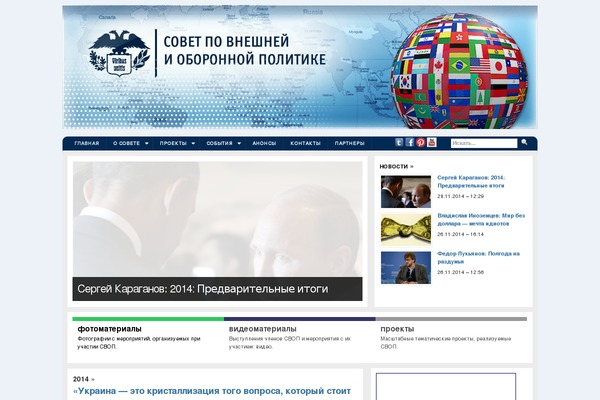Open the '2014 »' section heading
This screenshot has width=600, height=400.
(84, 379)
